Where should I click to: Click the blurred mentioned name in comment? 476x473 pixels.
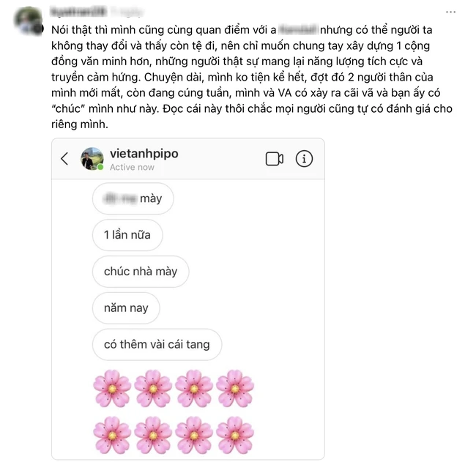pyautogui.click(x=298, y=30)
